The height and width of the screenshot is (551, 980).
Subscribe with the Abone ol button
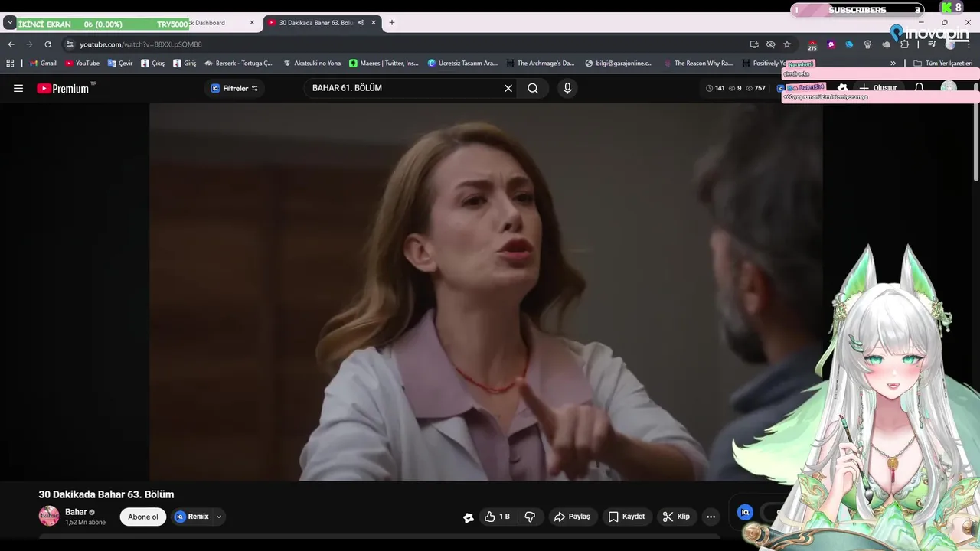[143, 517]
